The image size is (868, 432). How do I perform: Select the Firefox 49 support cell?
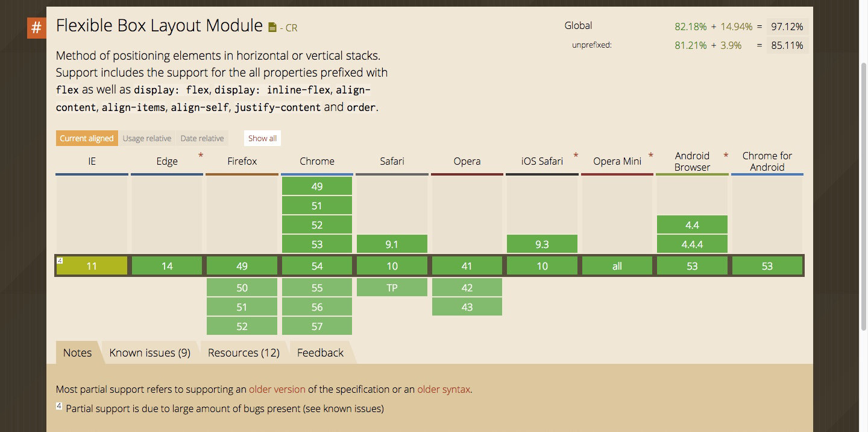[242, 266]
